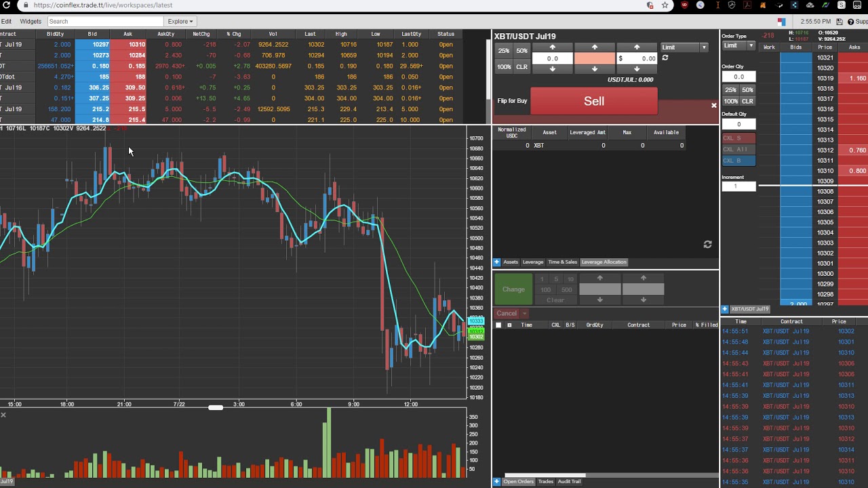Open the Limit order type dropdown in the ticket
Viewport: 868px width, 488px height.
coord(684,47)
